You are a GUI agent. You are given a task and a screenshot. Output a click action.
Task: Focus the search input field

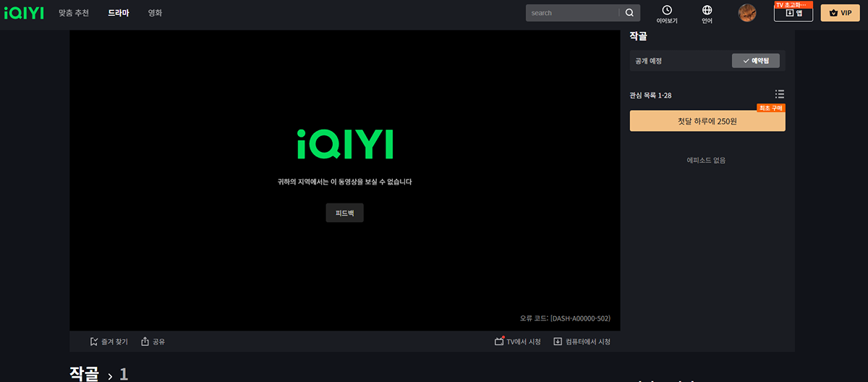[x=572, y=13]
